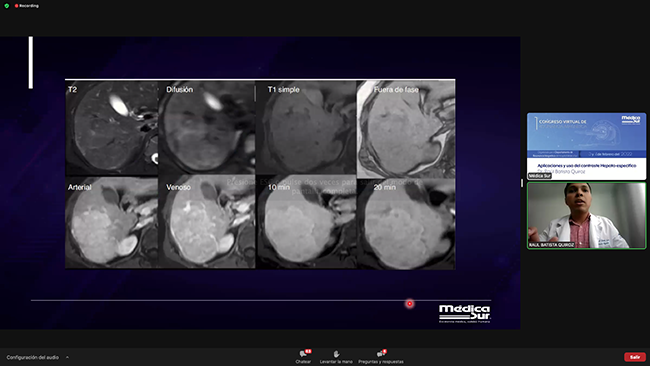Expand audio options chevron arrow
Viewport: 650px width, 366px height.
tap(67, 357)
